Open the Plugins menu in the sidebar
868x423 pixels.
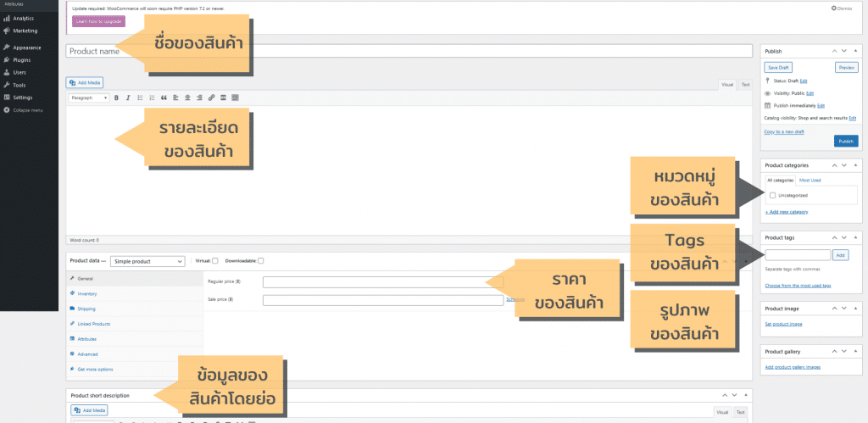[x=22, y=60]
